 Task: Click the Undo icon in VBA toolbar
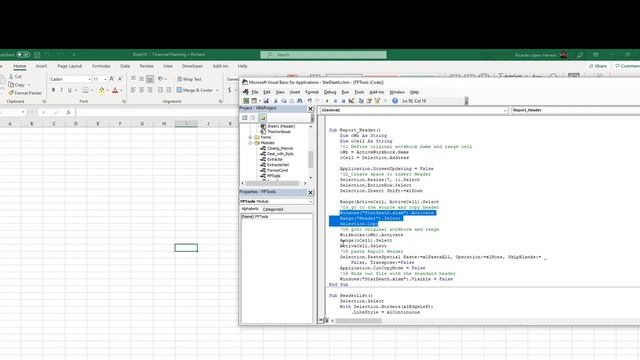[x=310, y=101]
